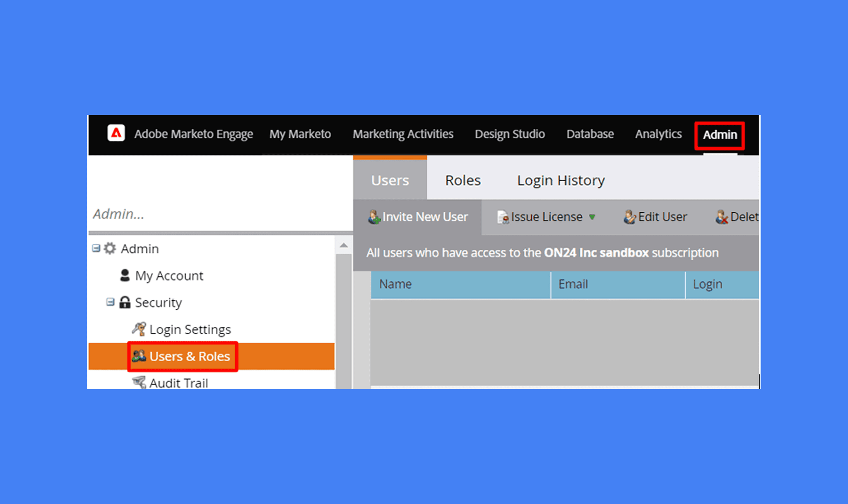This screenshot has height=504, width=848.
Task: Click the Edit User button
Action: (655, 217)
